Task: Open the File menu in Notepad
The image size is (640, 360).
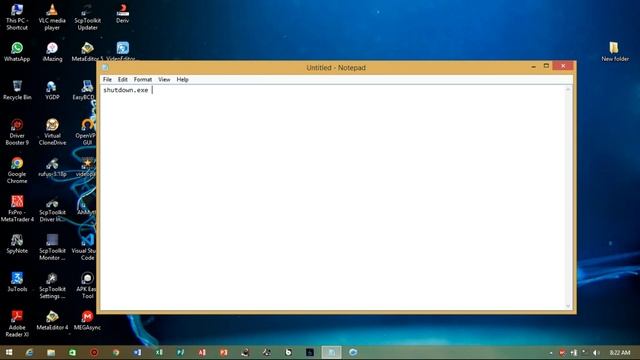Action: 107,80
